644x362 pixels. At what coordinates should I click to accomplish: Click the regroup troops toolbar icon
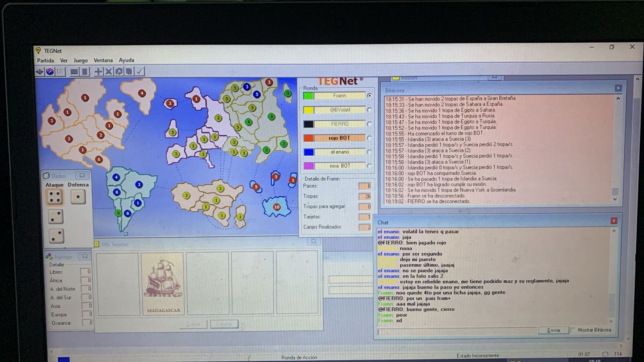(119, 72)
